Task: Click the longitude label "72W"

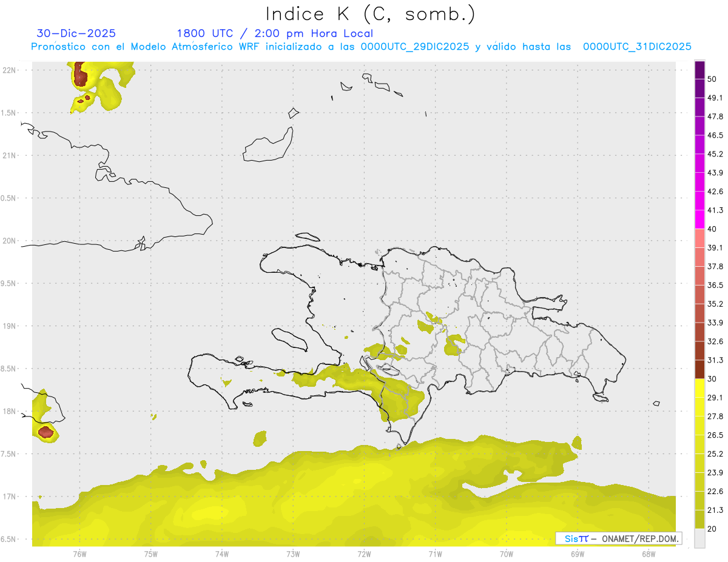Action: (x=364, y=554)
